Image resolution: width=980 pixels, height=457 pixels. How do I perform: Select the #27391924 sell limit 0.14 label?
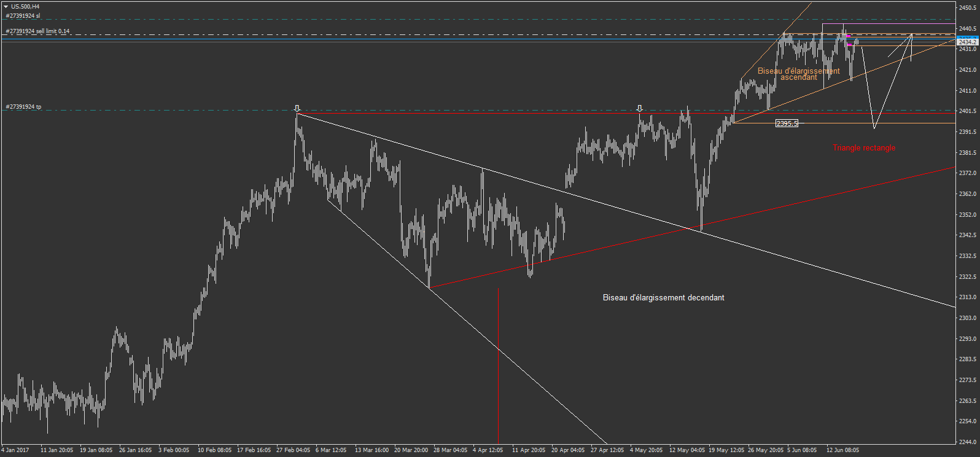[x=37, y=31]
